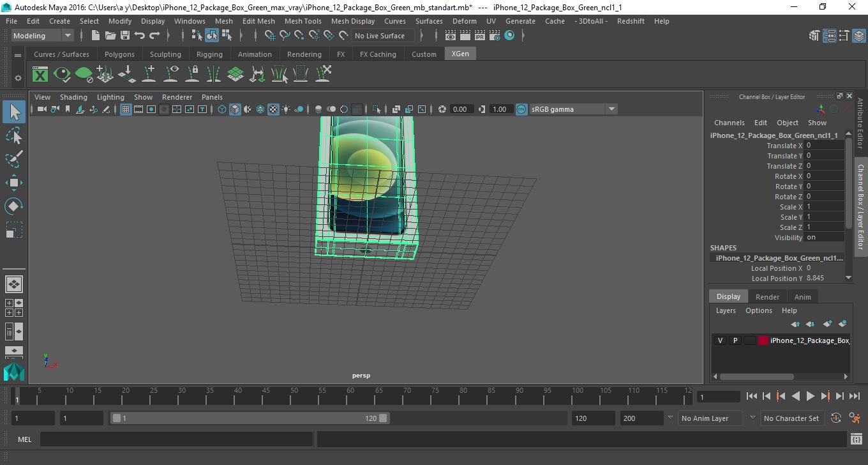Click the time range slider bar
The width and height of the screenshot is (868, 465).
250,418
